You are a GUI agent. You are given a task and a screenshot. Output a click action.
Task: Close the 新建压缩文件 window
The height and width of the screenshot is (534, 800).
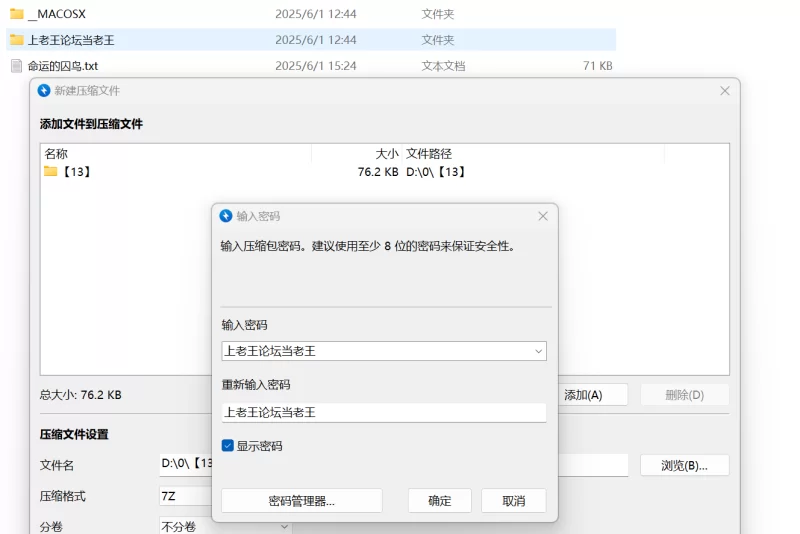(725, 91)
